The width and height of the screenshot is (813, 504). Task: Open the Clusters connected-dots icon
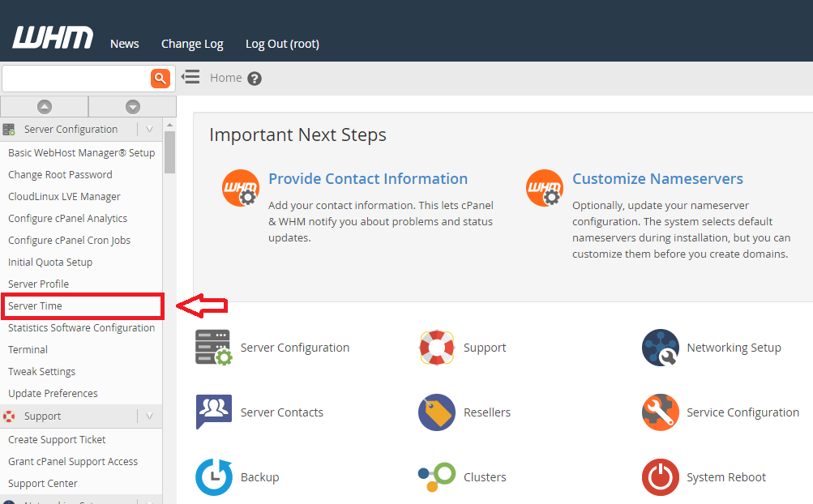pos(437,477)
